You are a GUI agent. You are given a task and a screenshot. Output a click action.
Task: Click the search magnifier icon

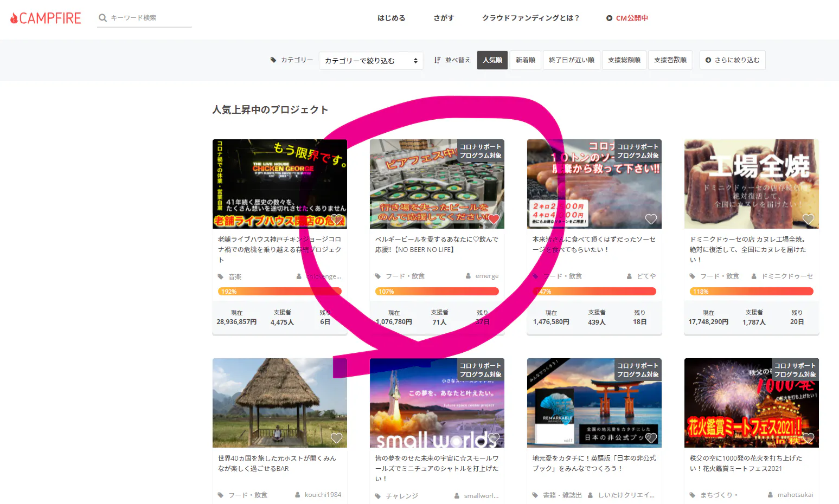point(102,18)
